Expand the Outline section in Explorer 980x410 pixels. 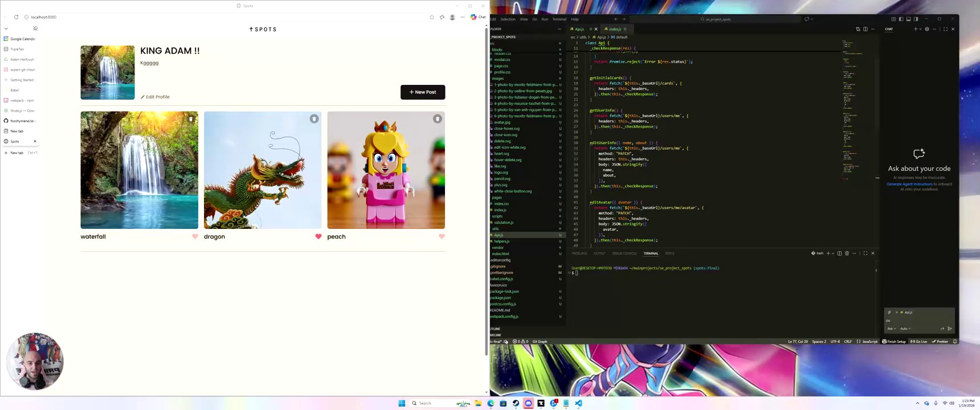coord(527,329)
